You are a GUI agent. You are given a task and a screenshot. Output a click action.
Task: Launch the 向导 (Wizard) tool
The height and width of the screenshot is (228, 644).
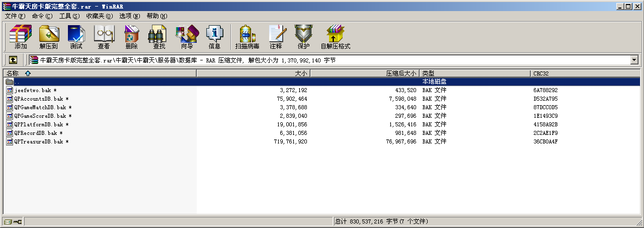pyautogui.click(x=187, y=37)
